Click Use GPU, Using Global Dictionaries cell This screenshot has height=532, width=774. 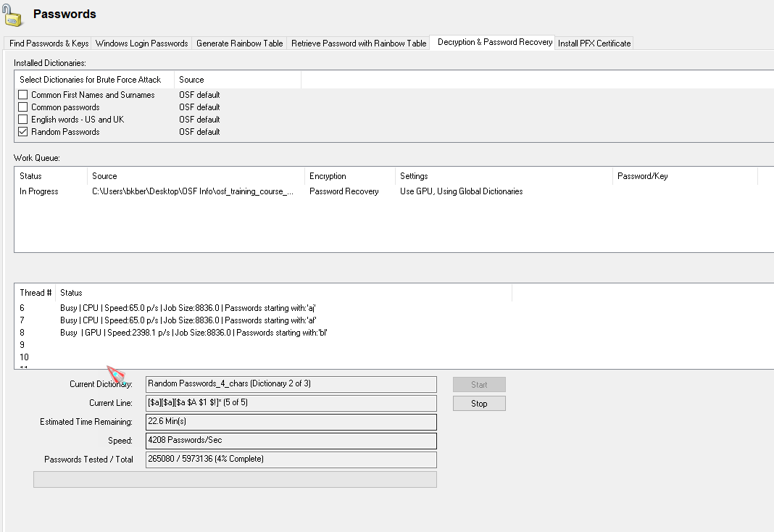click(x=461, y=191)
